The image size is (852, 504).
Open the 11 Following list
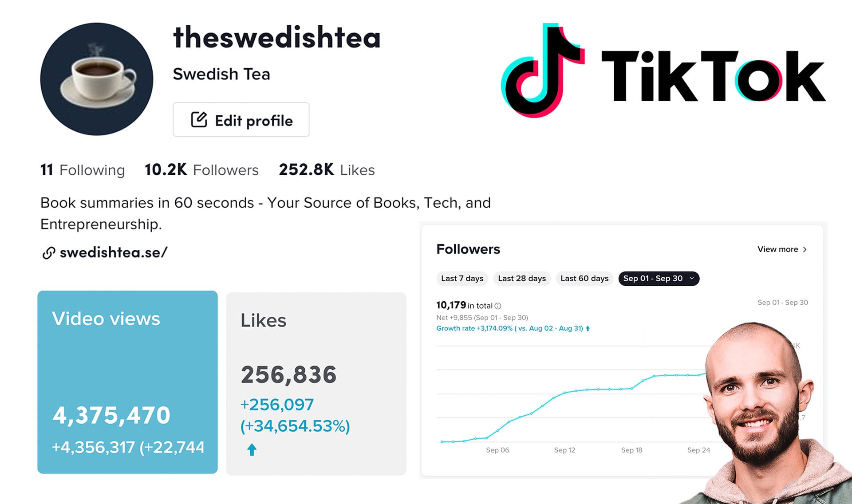coord(83,170)
